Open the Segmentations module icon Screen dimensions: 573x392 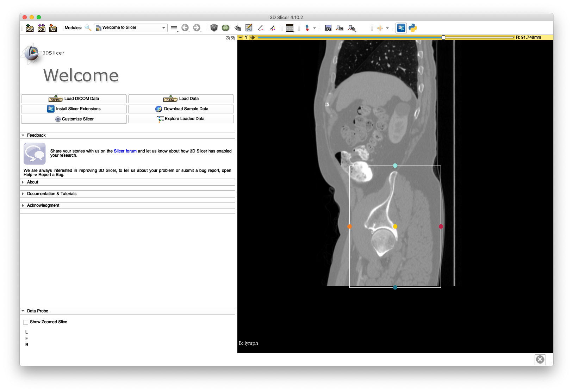[x=272, y=28]
